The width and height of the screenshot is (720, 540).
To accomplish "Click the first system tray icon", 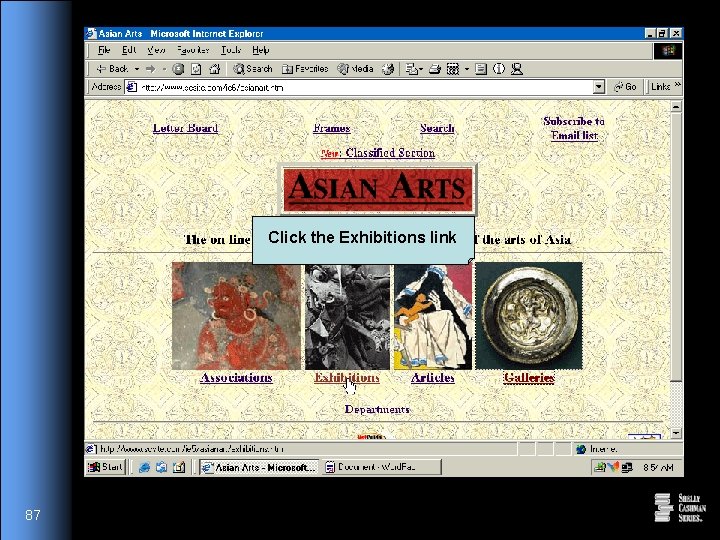I will click(x=599, y=467).
